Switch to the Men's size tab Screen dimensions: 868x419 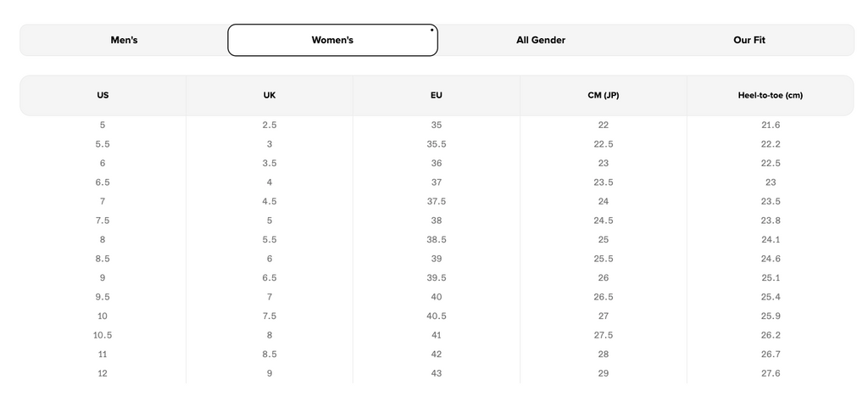(124, 40)
